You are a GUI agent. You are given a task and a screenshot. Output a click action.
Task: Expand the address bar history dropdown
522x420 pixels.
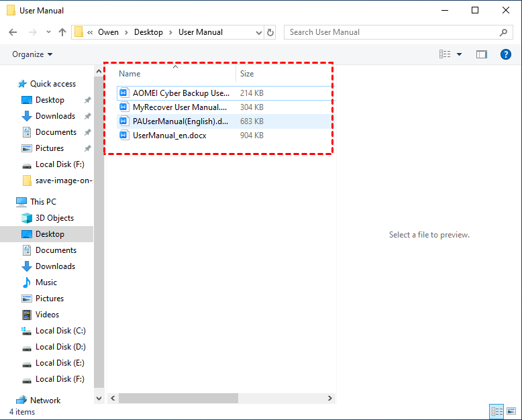(x=259, y=32)
